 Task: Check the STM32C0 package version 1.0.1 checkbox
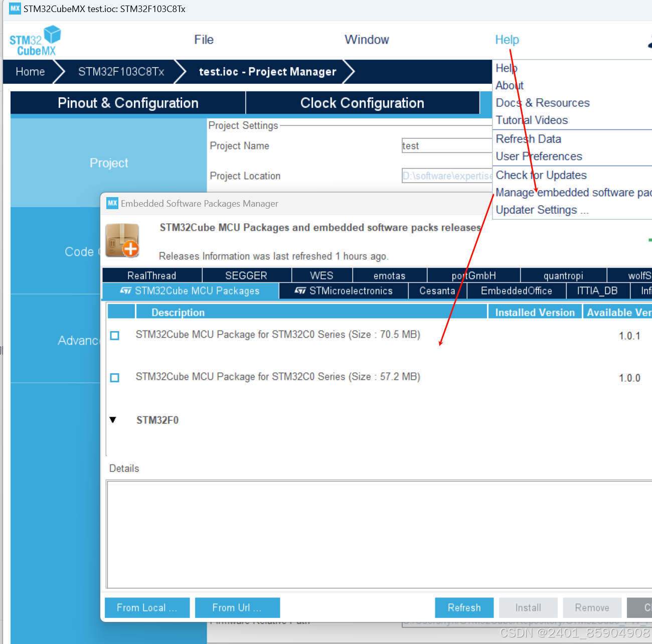pos(115,336)
